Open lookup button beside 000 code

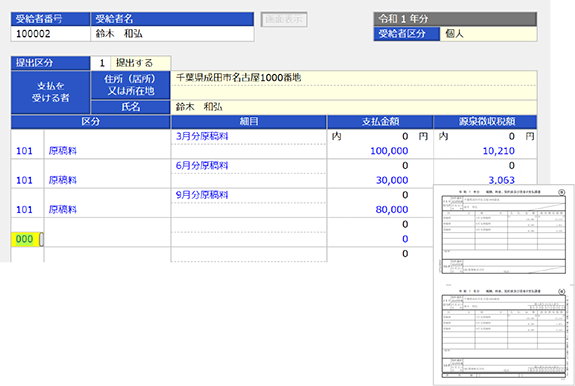pyautogui.click(x=41, y=239)
